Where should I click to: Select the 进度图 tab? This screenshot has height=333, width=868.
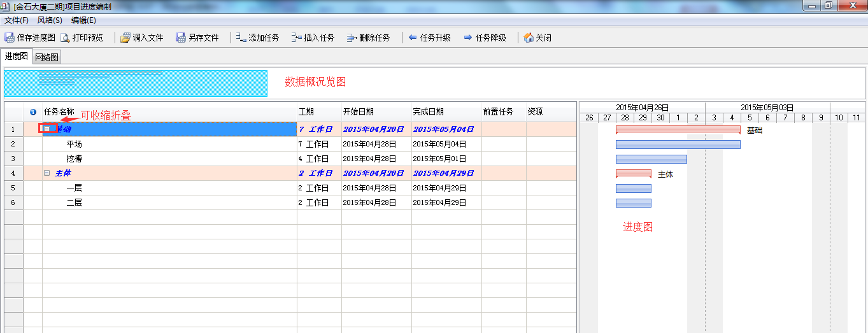[17, 57]
